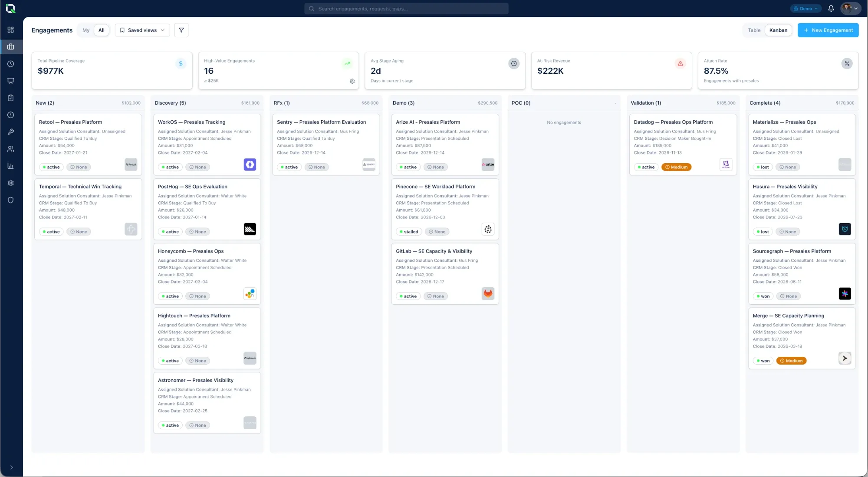
Task: Open the presentation screen icon in sidebar
Action: point(11,81)
